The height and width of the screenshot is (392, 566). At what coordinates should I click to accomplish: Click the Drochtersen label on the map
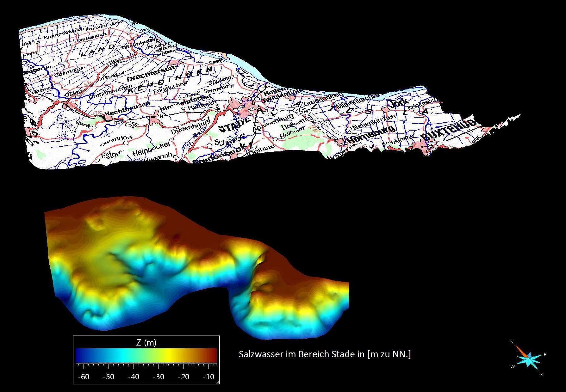[151, 73]
